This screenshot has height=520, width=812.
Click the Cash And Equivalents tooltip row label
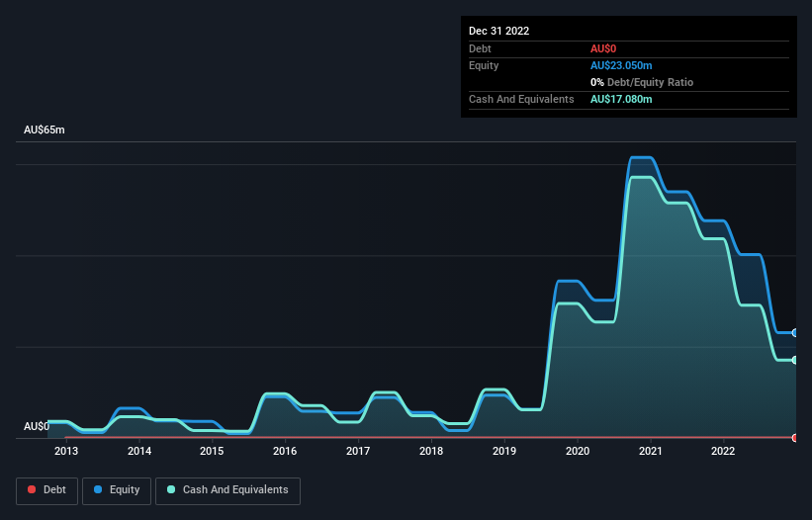521,99
